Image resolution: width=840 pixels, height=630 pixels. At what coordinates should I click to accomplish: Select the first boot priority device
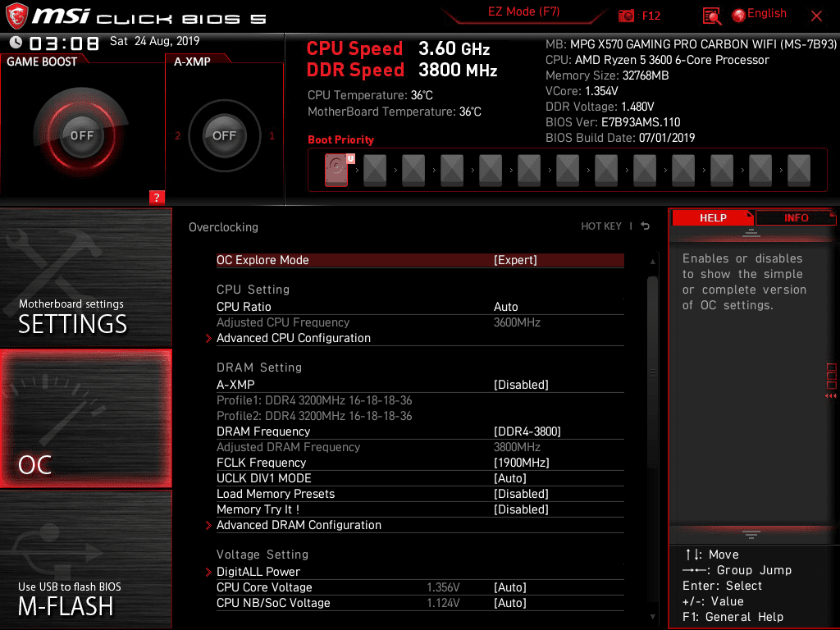[336, 170]
